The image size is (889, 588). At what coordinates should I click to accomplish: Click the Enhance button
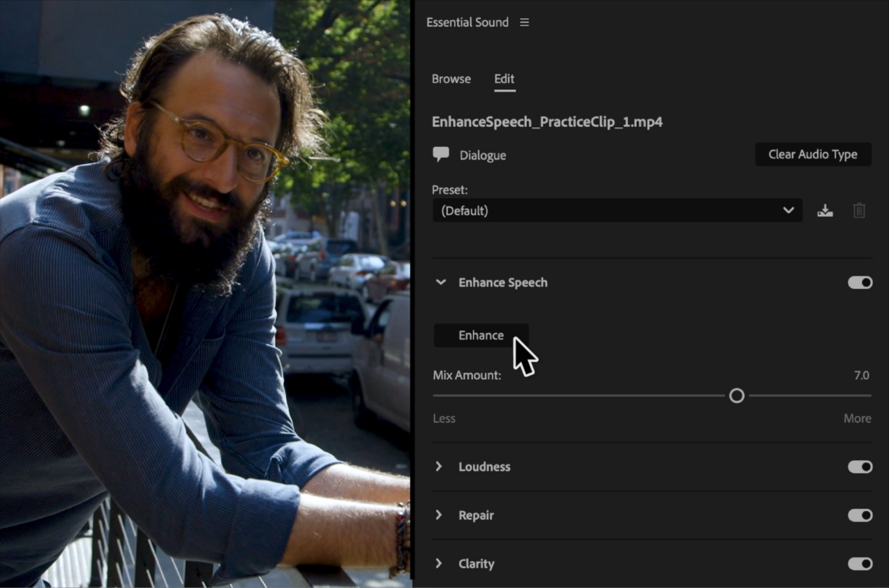pyautogui.click(x=481, y=335)
